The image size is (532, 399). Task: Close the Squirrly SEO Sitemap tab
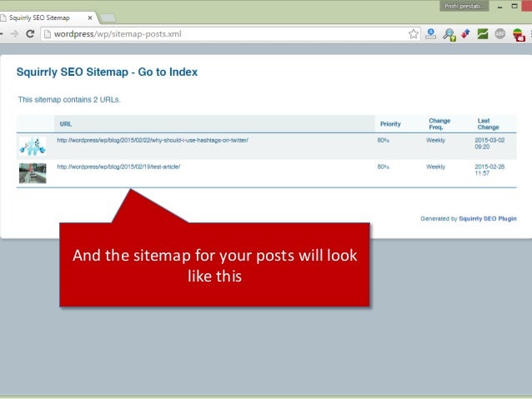[90, 17]
